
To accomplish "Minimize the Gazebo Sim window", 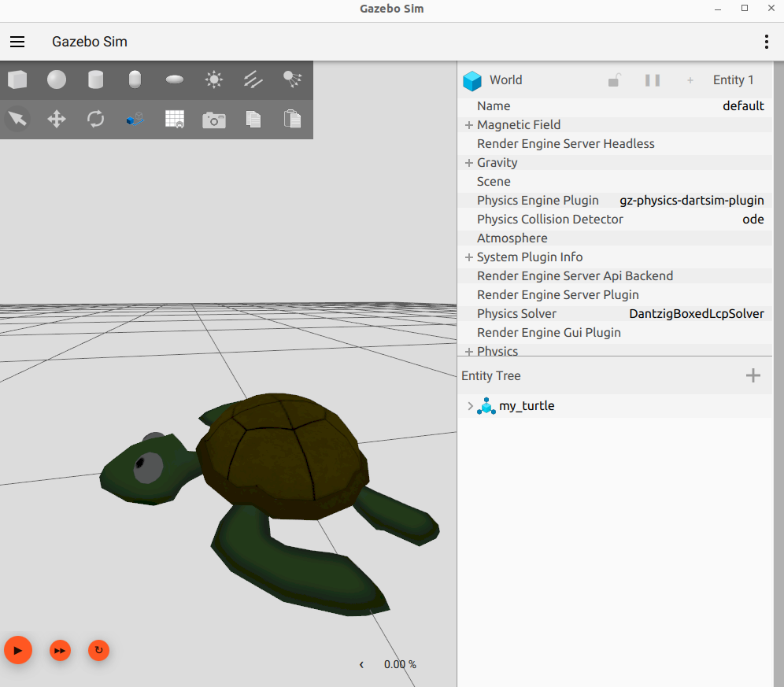I will click(718, 9).
